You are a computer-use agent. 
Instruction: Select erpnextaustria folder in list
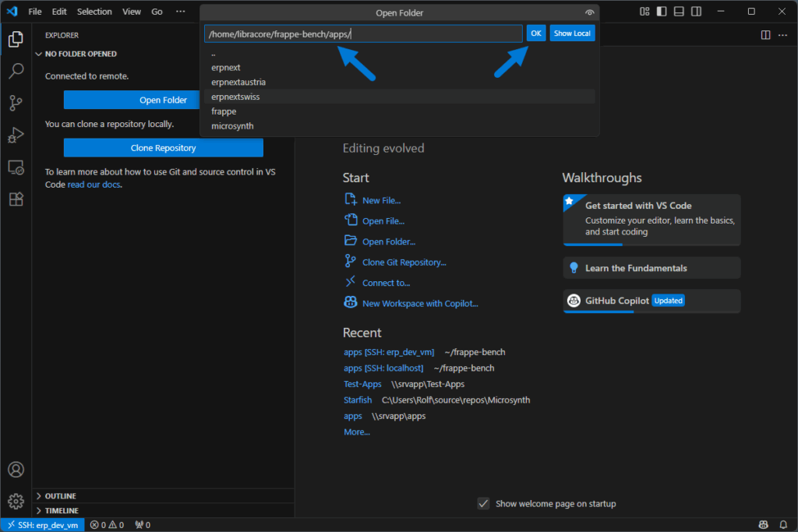[400, 83]
